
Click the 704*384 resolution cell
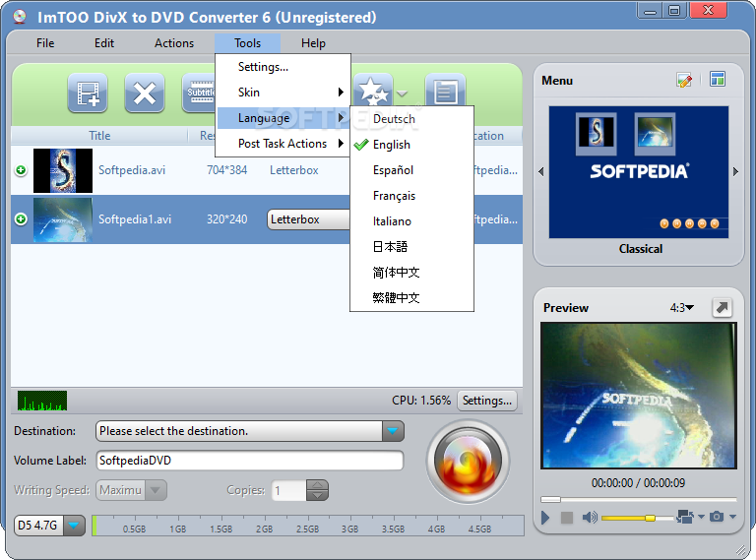pos(227,170)
